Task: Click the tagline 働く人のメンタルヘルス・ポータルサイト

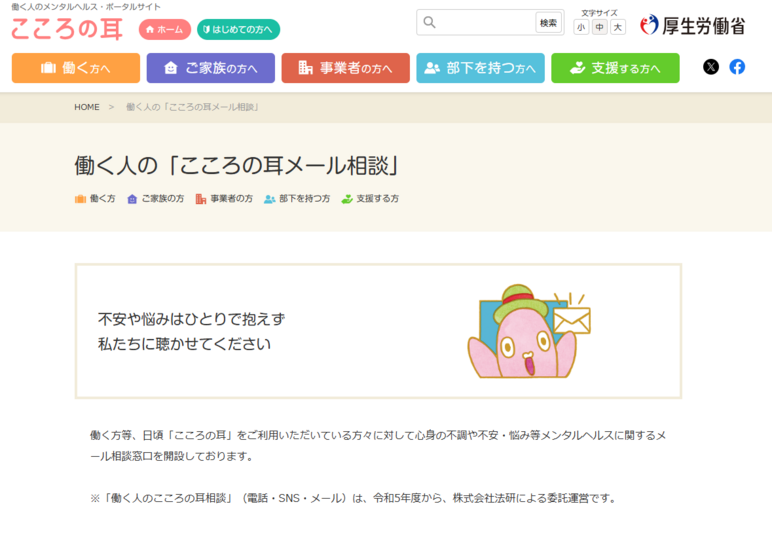Action: pos(86,7)
